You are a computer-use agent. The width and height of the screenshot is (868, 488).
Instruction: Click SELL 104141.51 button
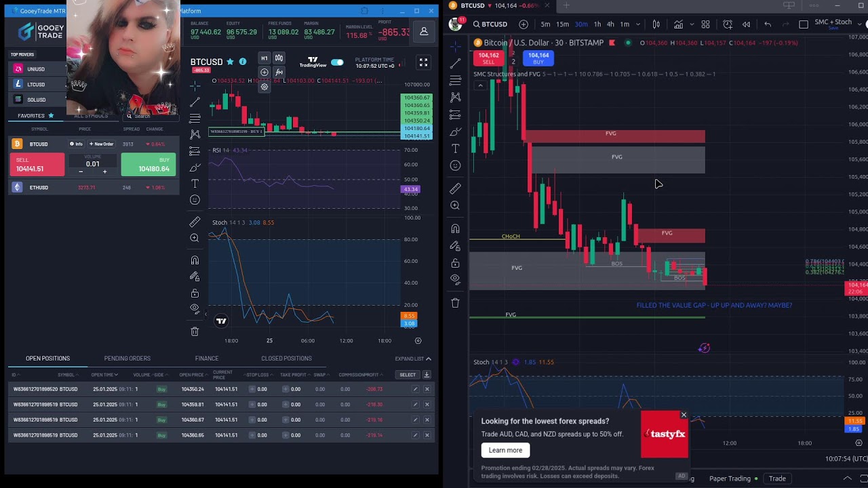(37, 165)
